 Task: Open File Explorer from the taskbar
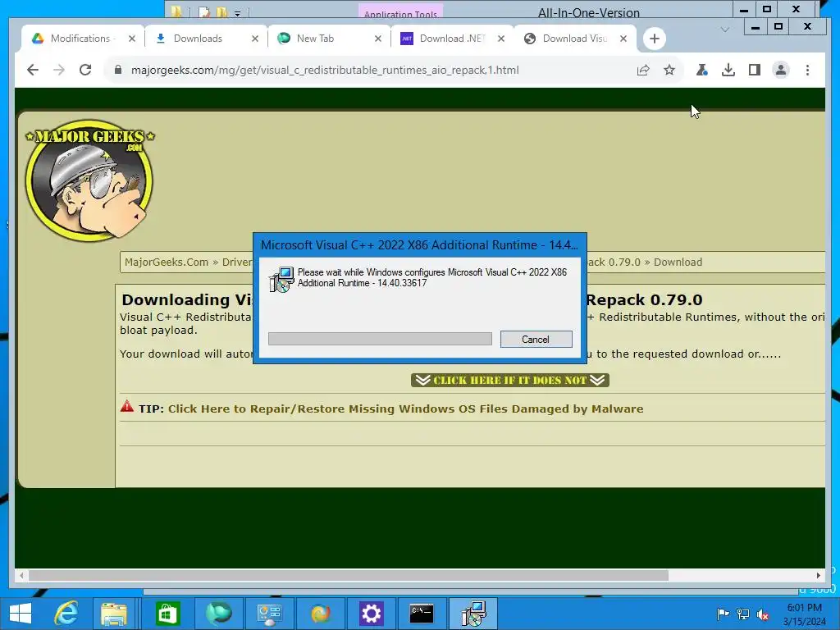pos(114,614)
